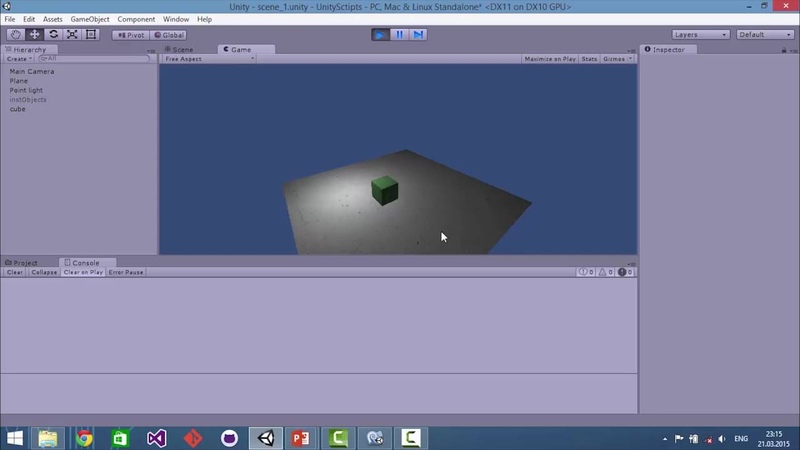This screenshot has width=800, height=450.
Task: Open the Component menu
Action: coord(136,19)
